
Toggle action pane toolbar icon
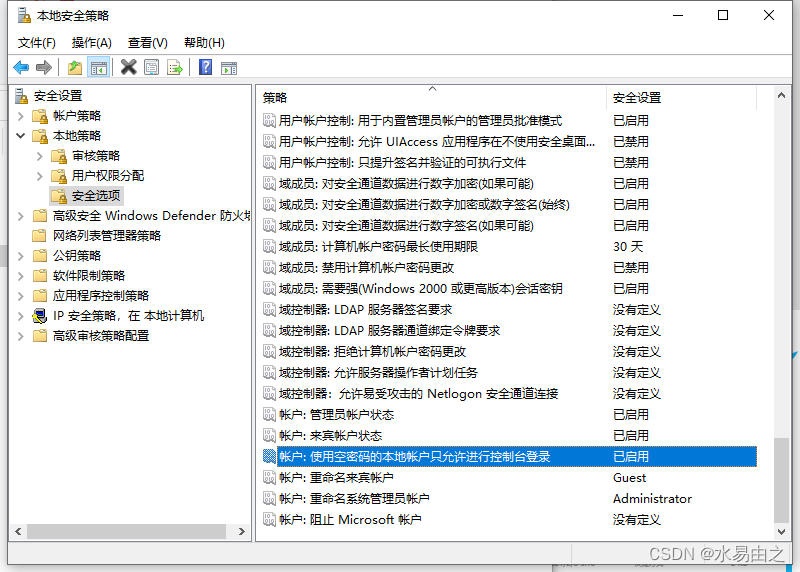[x=229, y=67]
